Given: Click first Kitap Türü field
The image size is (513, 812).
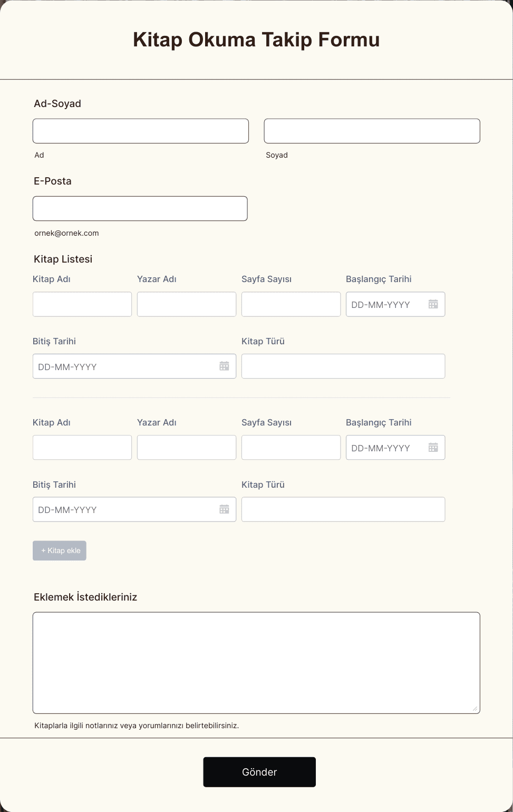Looking at the screenshot, I should point(343,366).
